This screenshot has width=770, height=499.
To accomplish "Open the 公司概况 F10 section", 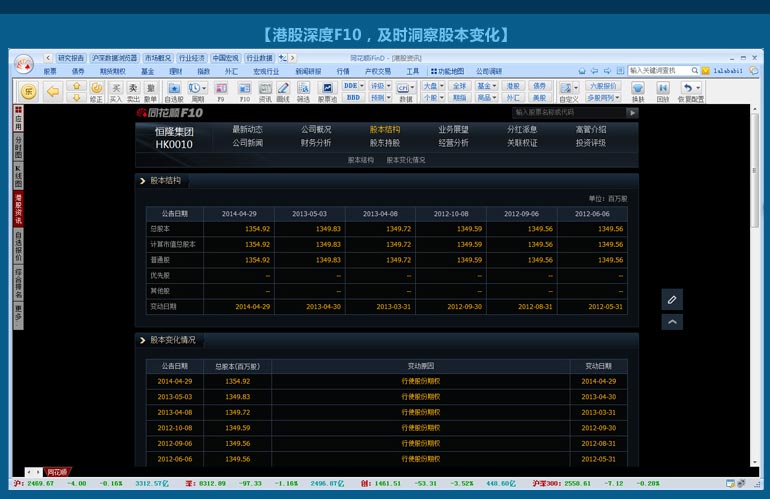I will click(316, 130).
